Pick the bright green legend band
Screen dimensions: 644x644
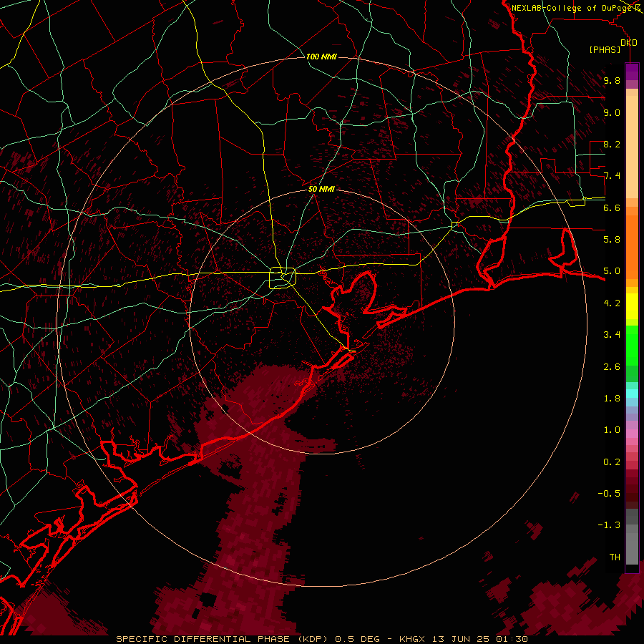pyautogui.click(x=632, y=346)
